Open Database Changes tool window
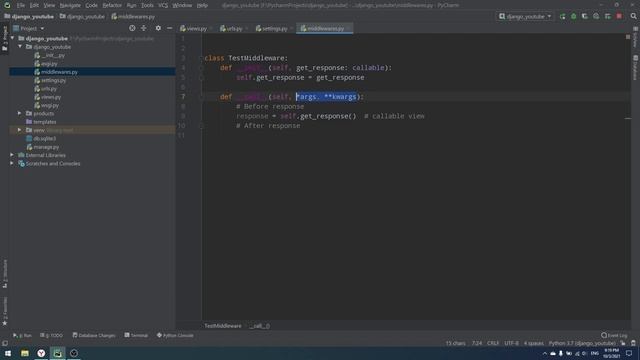The height and width of the screenshot is (360, 640). click(94, 335)
